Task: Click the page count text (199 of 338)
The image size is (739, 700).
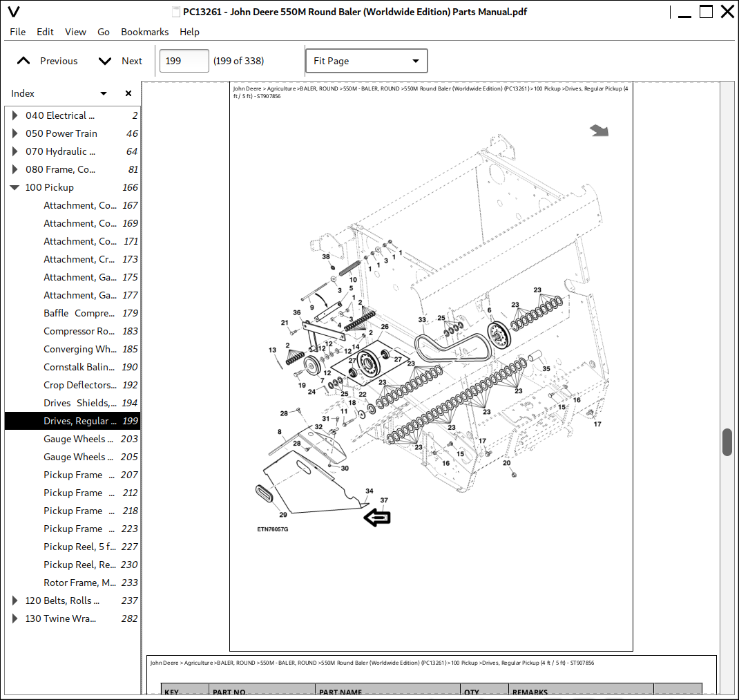Action: 238,61
